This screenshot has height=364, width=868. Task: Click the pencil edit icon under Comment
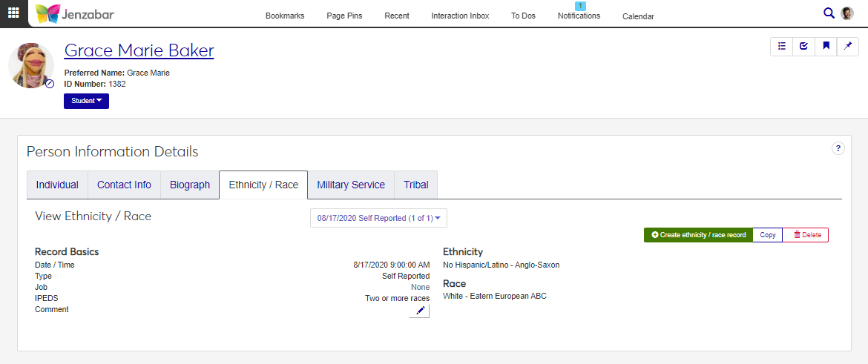pyautogui.click(x=420, y=311)
